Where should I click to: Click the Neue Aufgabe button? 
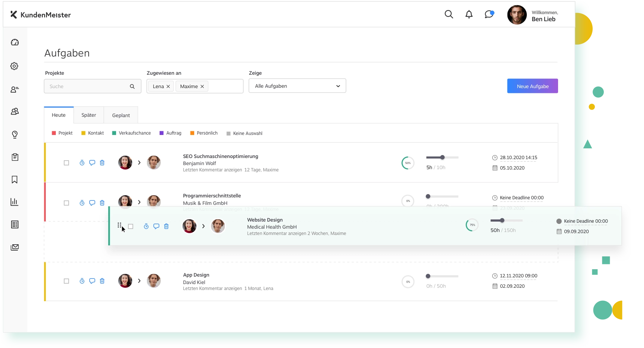532,86
